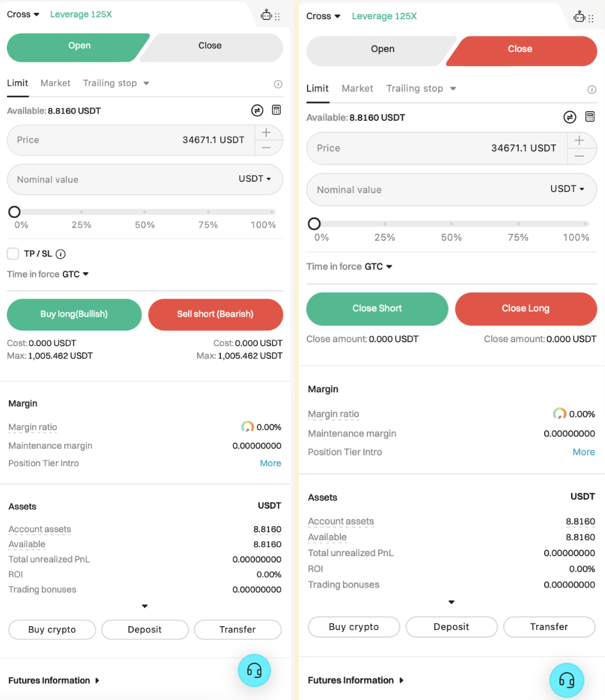
Task: Open Cross margin mode dropdown in left panel
Action: click(x=23, y=14)
